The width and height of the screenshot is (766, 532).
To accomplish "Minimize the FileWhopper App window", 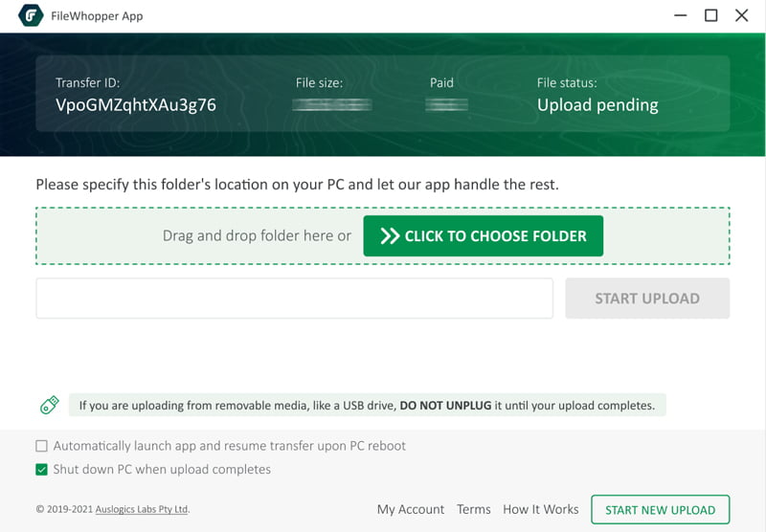I will (x=681, y=15).
